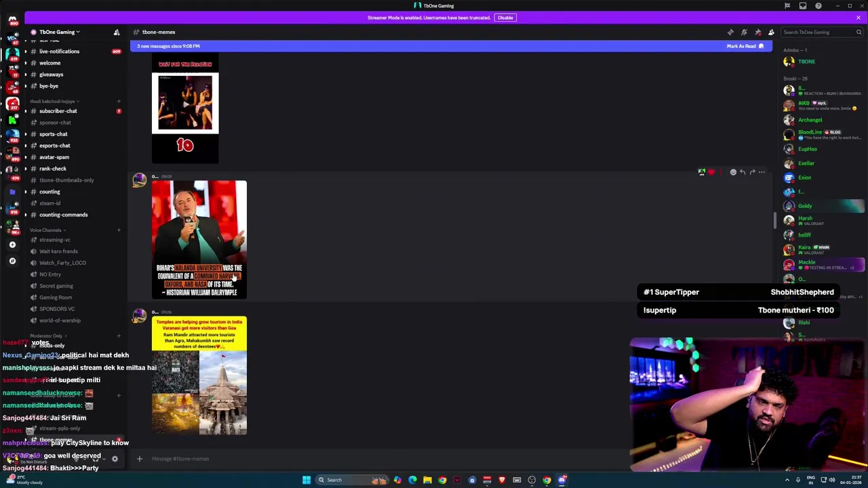Open the temples tourism meme image
The width and height of the screenshot is (868, 488).
tap(199, 375)
